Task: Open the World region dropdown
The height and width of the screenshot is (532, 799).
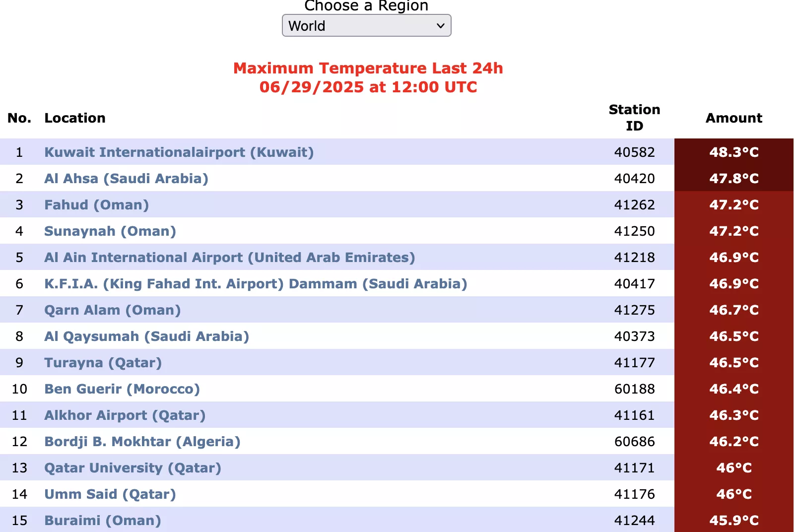Action: (x=366, y=25)
